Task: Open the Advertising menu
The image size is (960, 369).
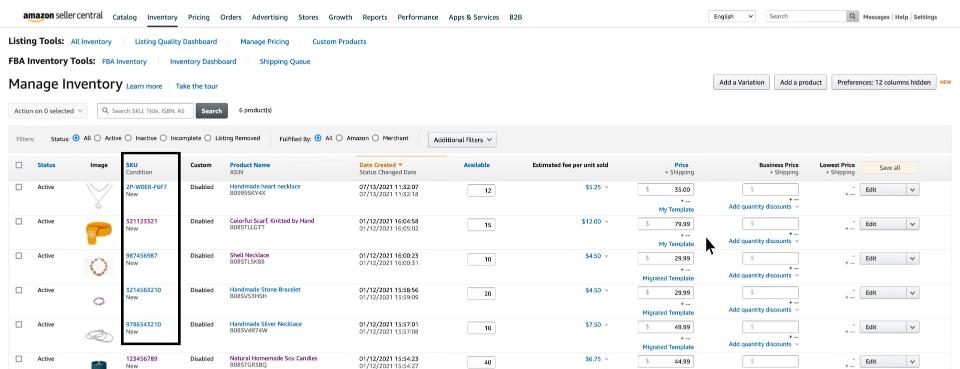Action: (x=270, y=18)
